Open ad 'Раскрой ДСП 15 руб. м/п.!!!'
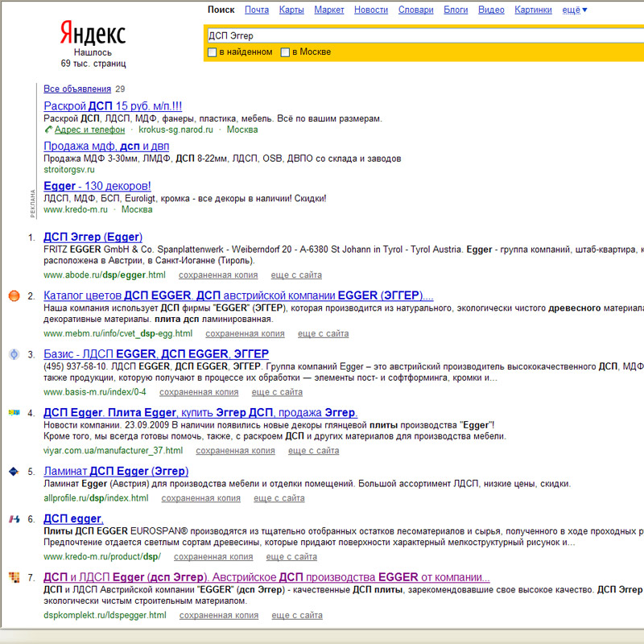Viewport: 644px width, 644px height. click(x=113, y=106)
